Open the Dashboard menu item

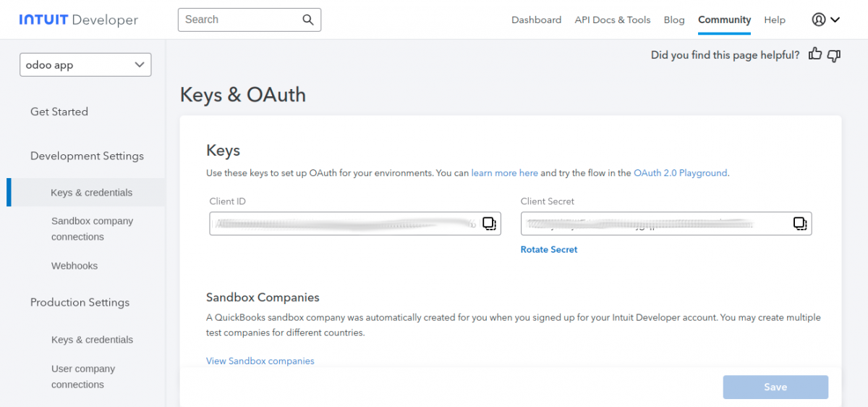tap(536, 20)
